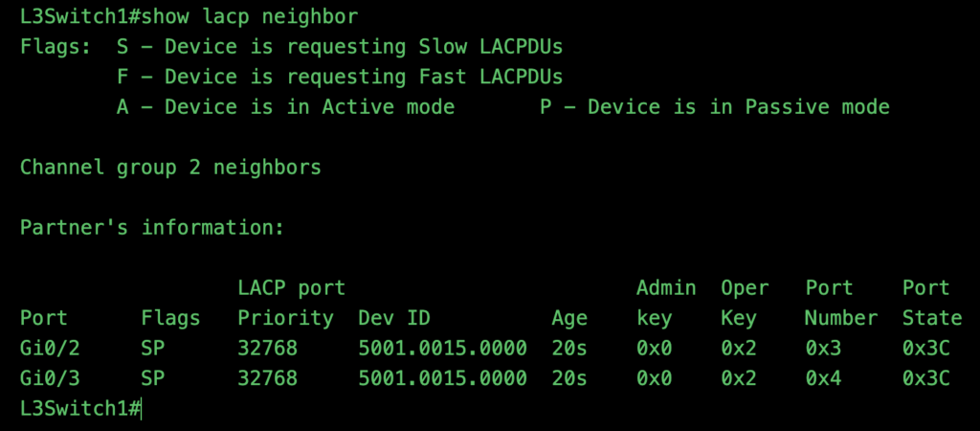Click the port number value 0x3
The height and width of the screenshot is (431, 980).
pos(822,348)
